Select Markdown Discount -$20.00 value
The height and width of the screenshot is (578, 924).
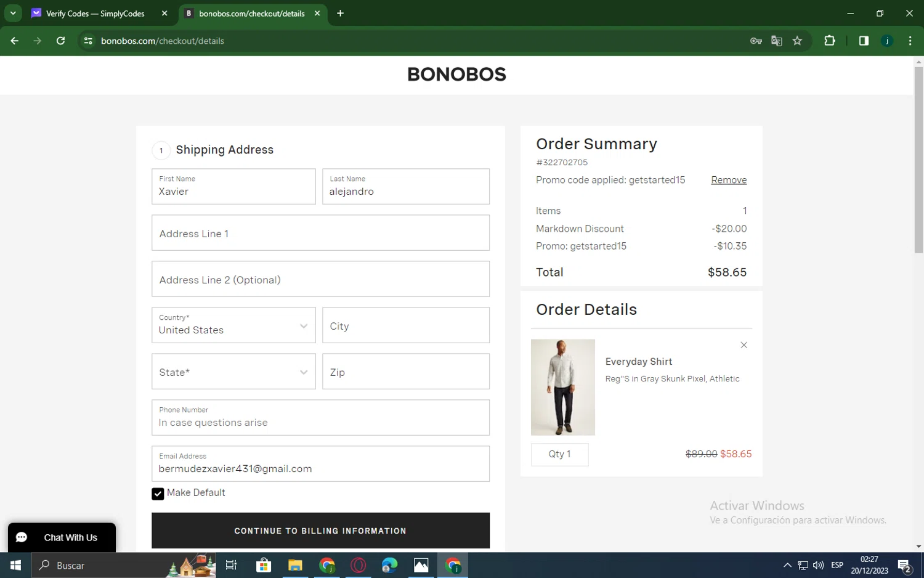coord(729,229)
